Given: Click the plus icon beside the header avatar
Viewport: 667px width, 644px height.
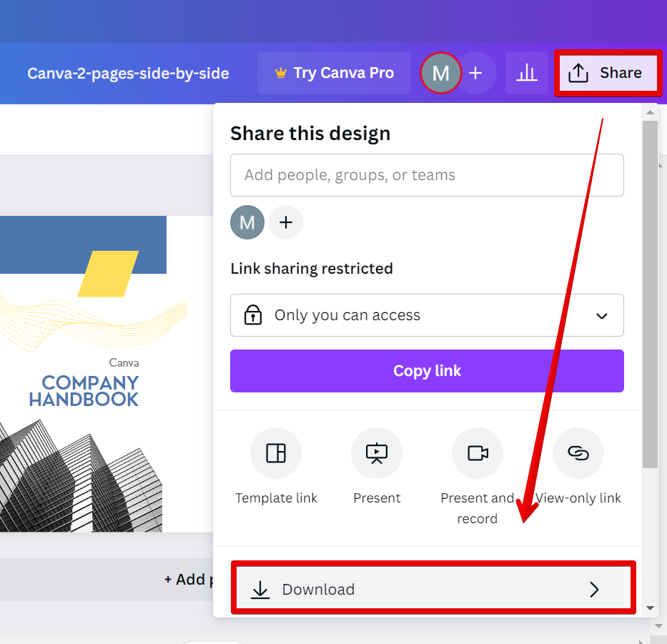Looking at the screenshot, I should (476, 73).
